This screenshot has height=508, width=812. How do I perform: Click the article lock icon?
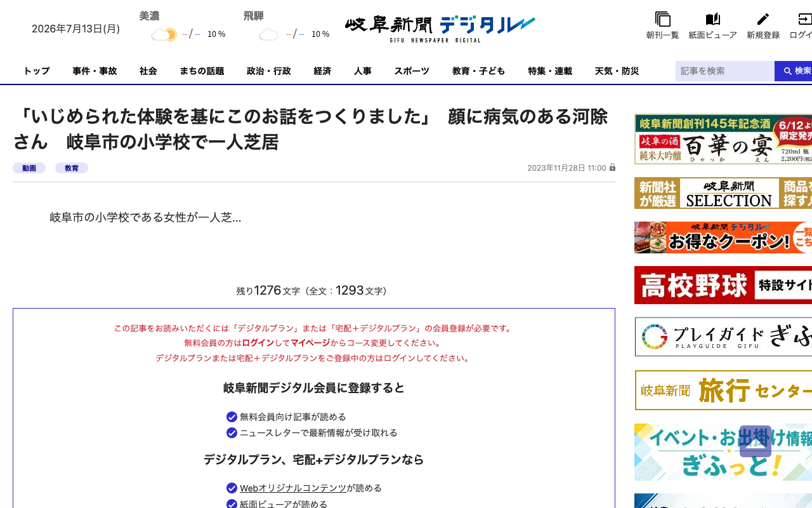point(613,168)
